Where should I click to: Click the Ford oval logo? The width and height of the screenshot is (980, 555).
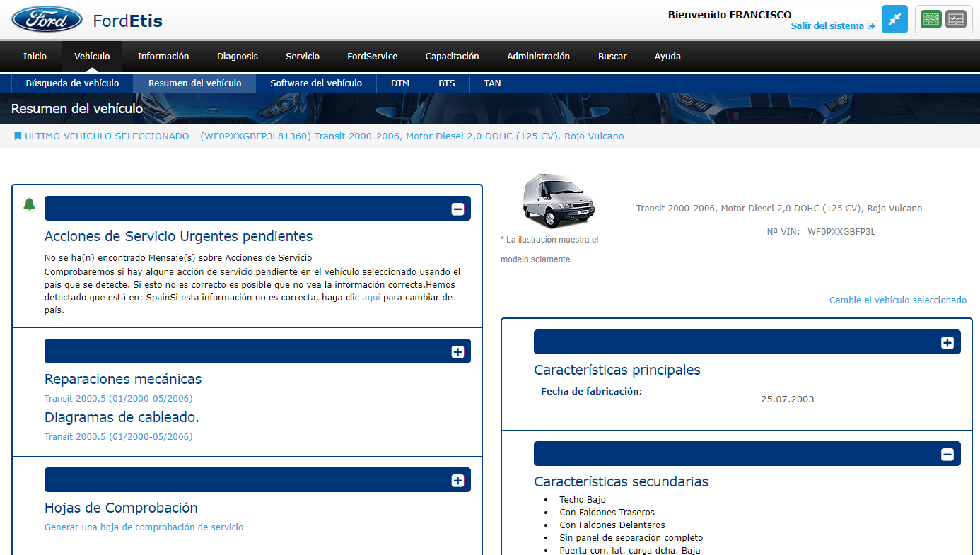(x=47, y=19)
